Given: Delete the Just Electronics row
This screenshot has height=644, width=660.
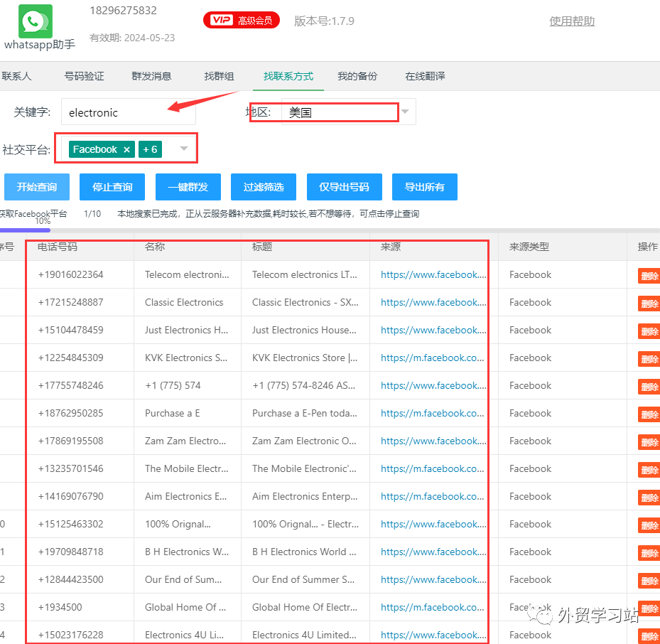Looking at the screenshot, I should [649, 332].
